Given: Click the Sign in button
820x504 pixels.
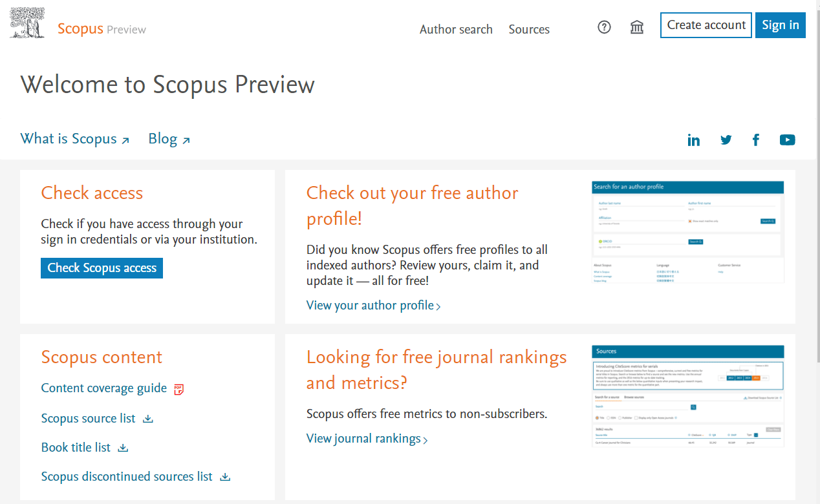Looking at the screenshot, I should 781,25.
